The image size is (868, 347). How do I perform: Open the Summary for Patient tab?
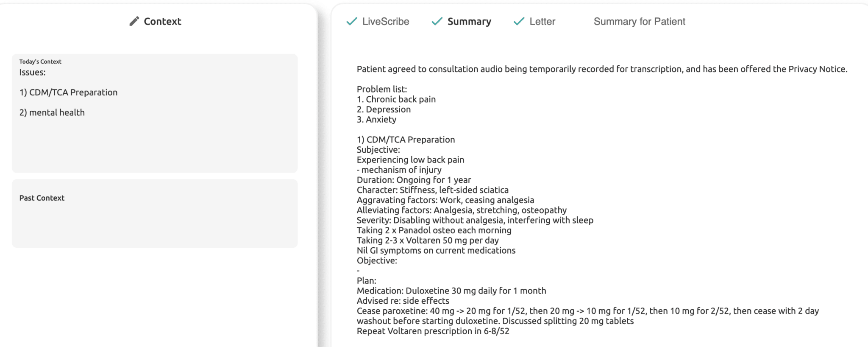click(640, 21)
